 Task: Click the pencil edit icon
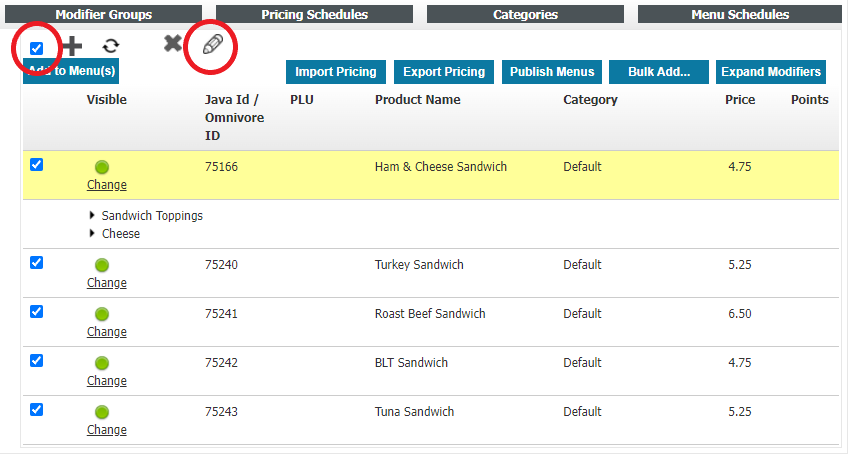pos(213,44)
